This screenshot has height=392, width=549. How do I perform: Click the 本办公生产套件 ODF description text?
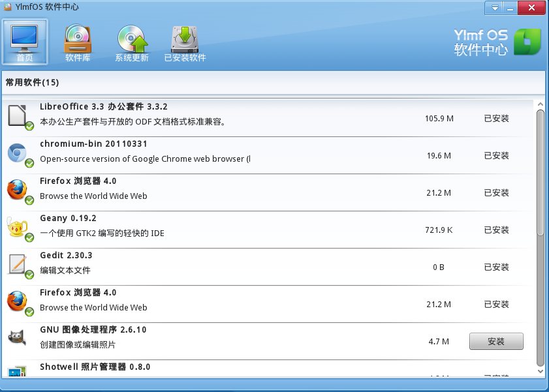coord(133,122)
